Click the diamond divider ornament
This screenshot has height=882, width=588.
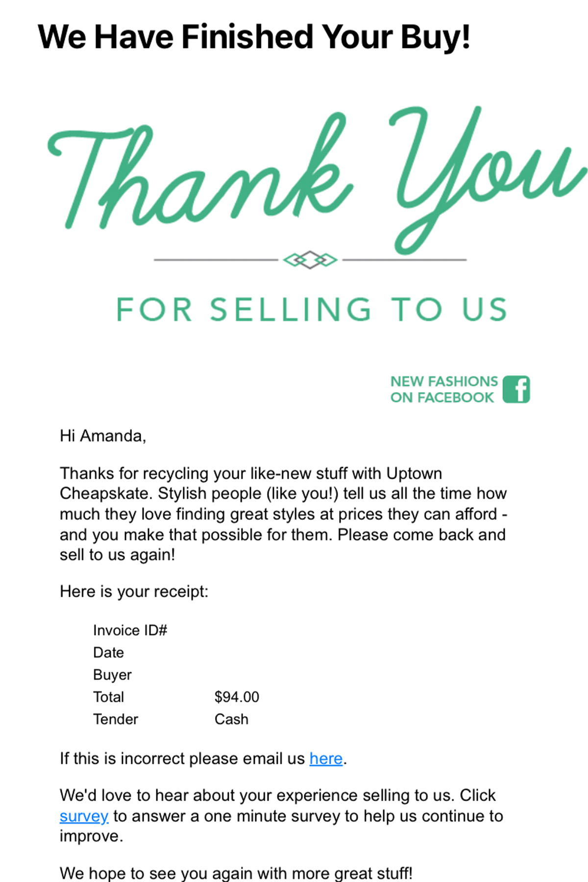click(310, 260)
